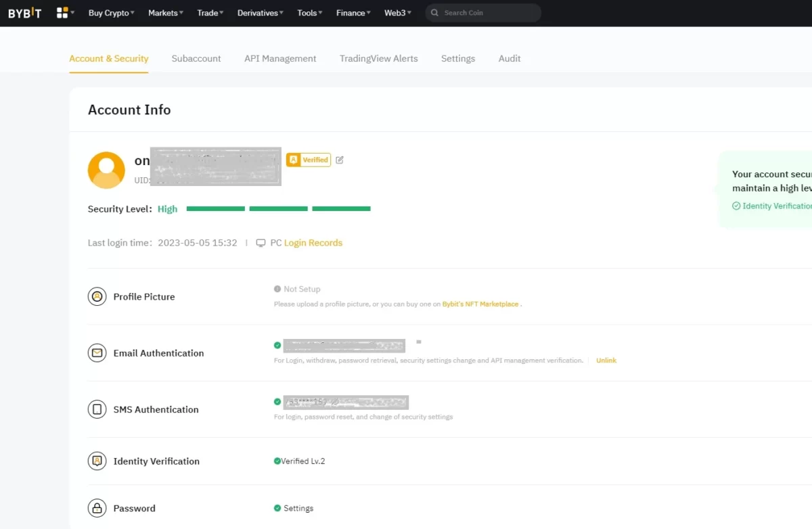This screenshot has width=812, height=529.
Task: Open Bybit's NFT Marketplace link
Action: pyautogui.click(x=480, y=304)
